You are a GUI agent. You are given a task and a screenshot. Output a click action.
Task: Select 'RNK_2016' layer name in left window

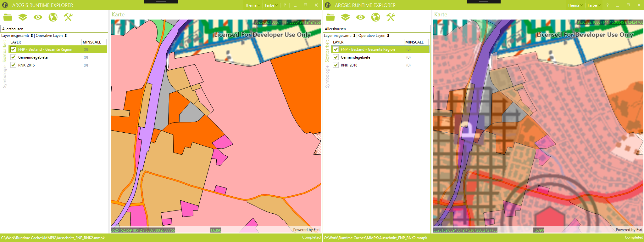pyautogui.click(x=26, y=65)
